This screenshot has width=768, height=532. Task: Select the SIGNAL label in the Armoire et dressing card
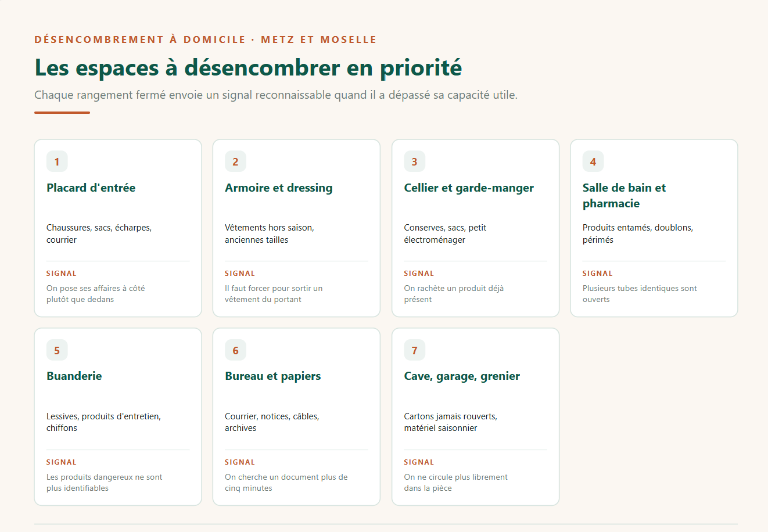(240, 274)
